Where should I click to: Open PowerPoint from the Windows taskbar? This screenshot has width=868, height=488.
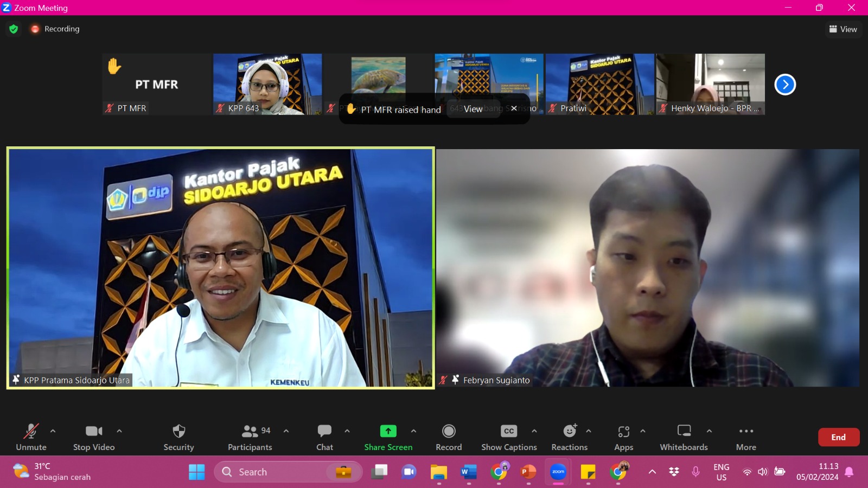pos(528,472)
